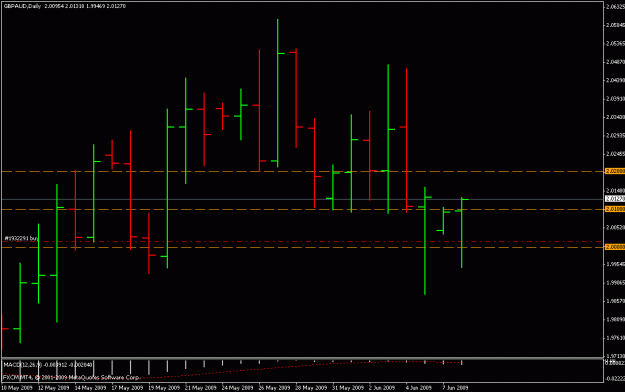Click the 2.01480 price axis label
Screen dimensions: 625x392
click(x=615, y=191)
